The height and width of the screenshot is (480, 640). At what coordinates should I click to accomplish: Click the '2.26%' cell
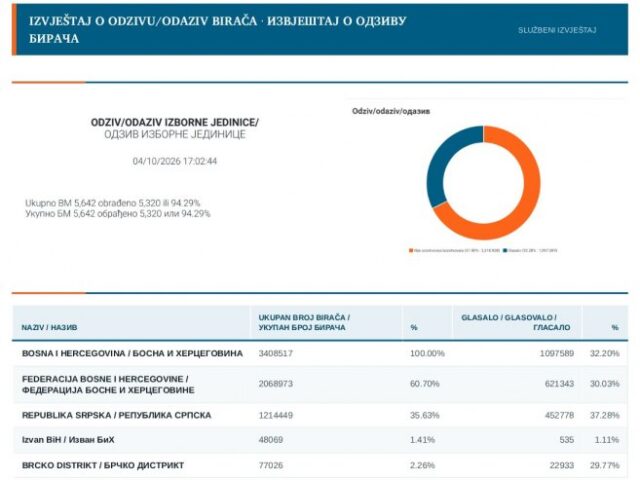(x=422, y=465)
